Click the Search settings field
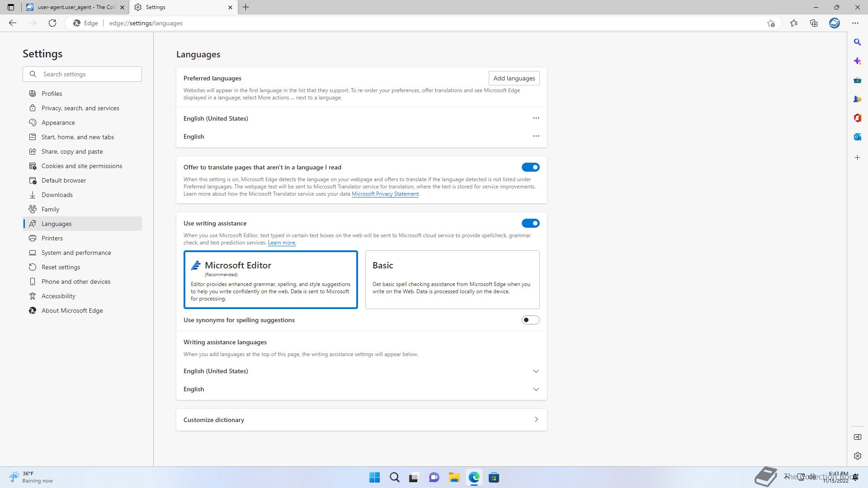This screenshot has height=488, width=868. (82, 74)
